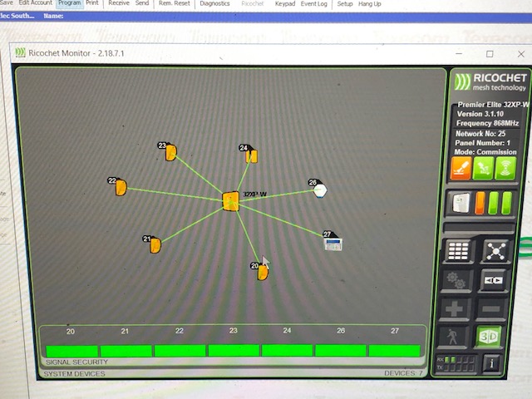Switch to mesh network map view

(x=495, y=251)
